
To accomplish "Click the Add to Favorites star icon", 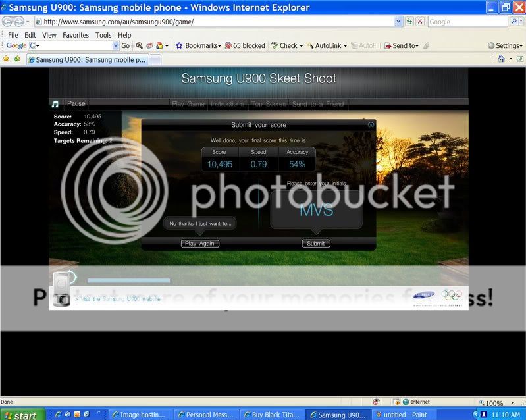I will tap(16, 59).
